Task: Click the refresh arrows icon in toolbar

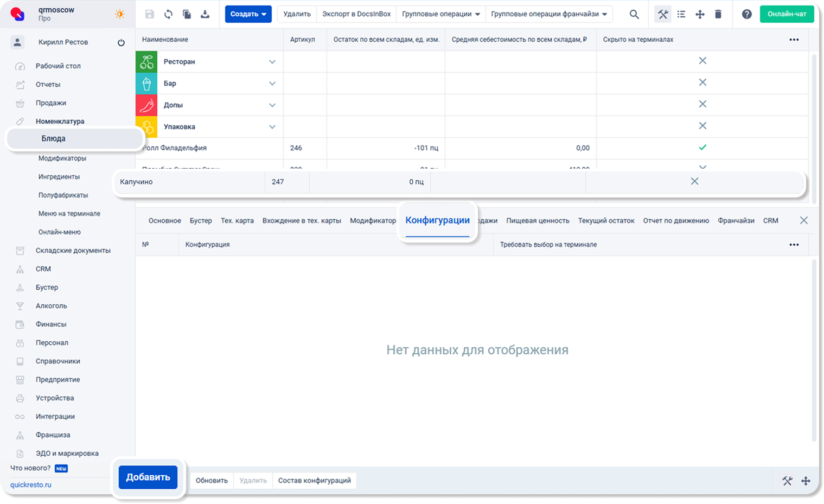Action: [168, 14]
